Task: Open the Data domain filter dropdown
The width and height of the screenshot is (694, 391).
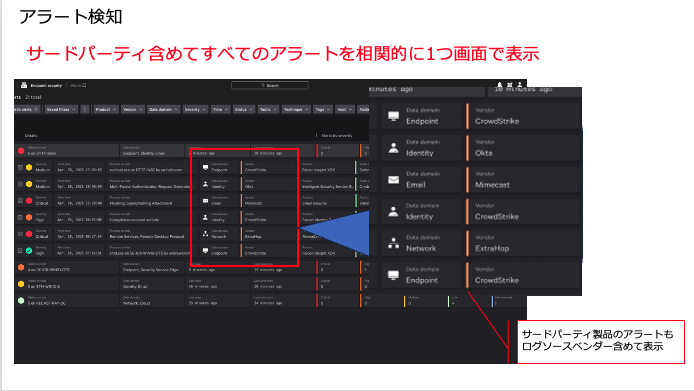Action: point(163,109)
